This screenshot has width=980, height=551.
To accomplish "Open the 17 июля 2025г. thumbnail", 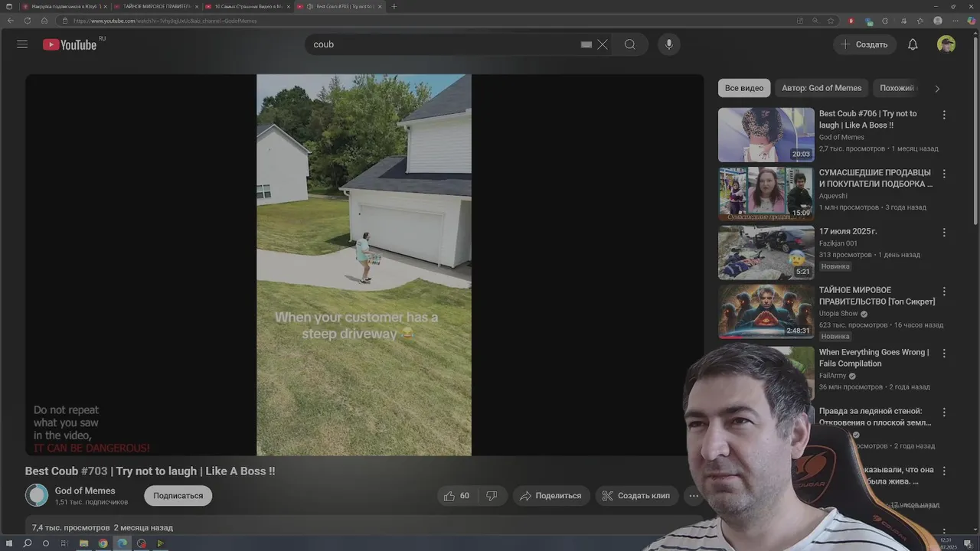I will [x=766, y=253].
